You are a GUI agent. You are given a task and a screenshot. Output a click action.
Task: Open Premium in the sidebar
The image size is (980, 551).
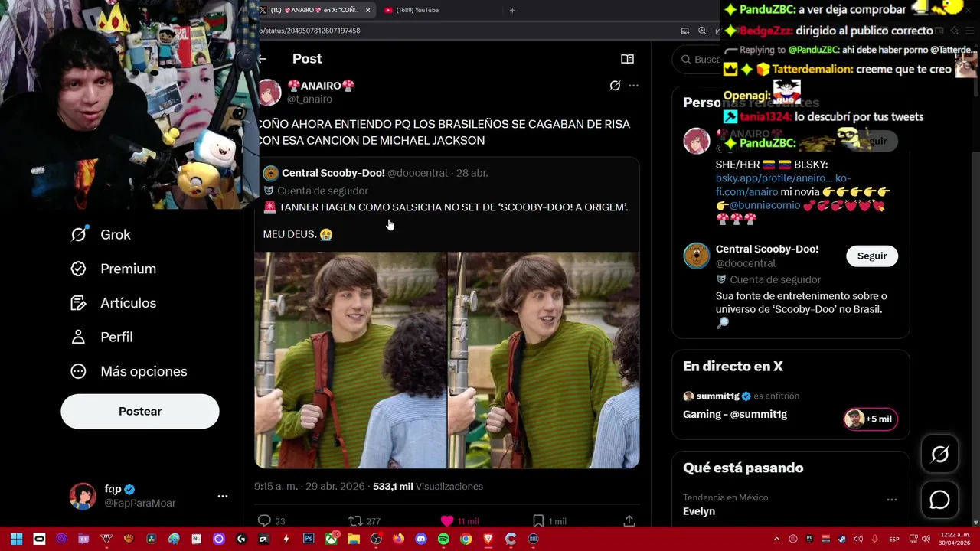[x=113, y=269]
